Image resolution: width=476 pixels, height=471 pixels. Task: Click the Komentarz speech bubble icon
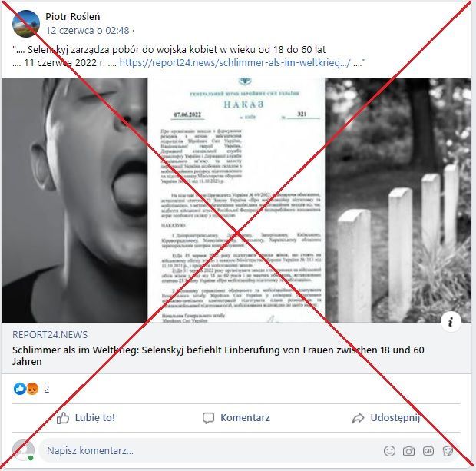point(208,418)
